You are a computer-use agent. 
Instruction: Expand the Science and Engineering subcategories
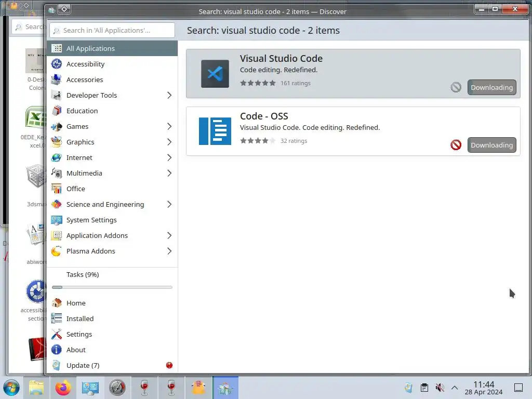[x=169, y=205]
